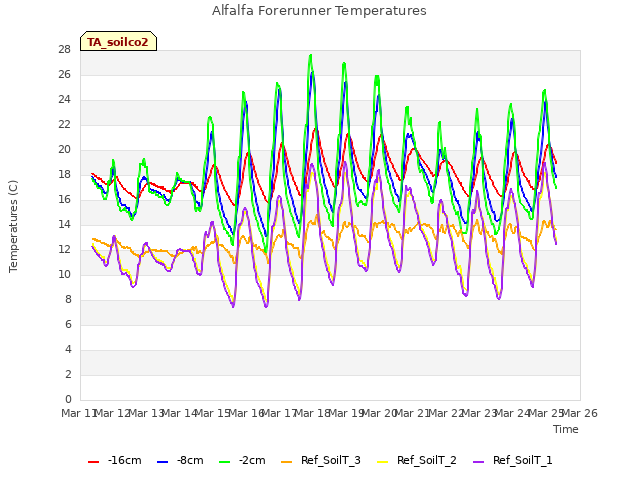This screenshot has height=480, width=640.
Task: Toggle Ref_SoilT_3 legend entry
Action: coord(321,460)
